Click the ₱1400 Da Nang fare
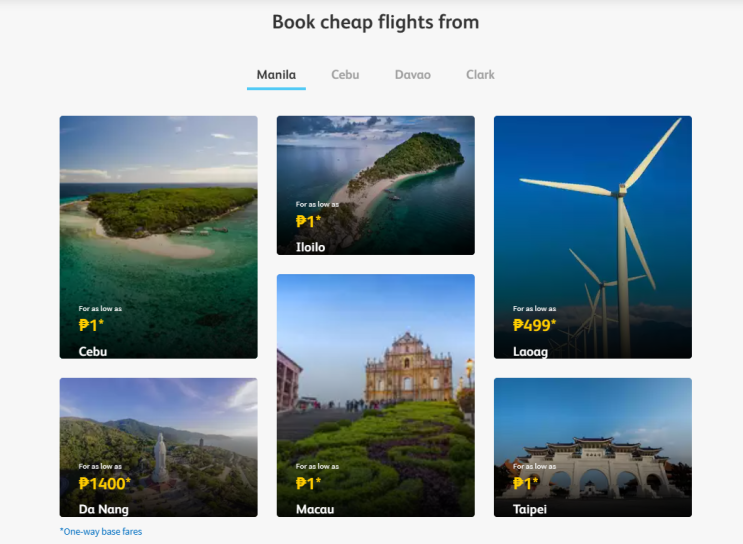Screen dimensions: 743x544 pos(105,483)
